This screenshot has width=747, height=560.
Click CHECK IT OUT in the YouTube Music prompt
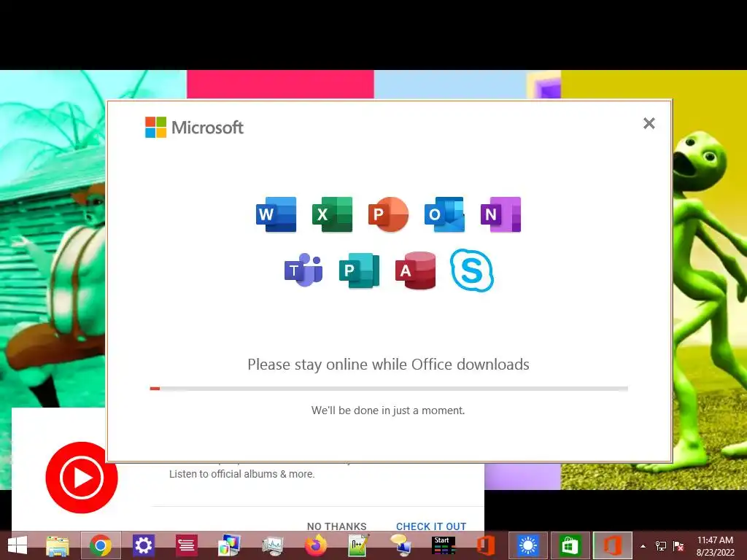pyautogui.click(x=431, y=526)
